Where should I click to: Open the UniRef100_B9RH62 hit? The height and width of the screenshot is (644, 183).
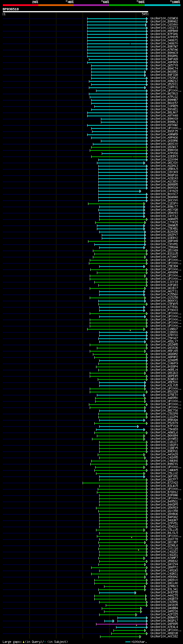pyautogui.click(x=164, y=22)
